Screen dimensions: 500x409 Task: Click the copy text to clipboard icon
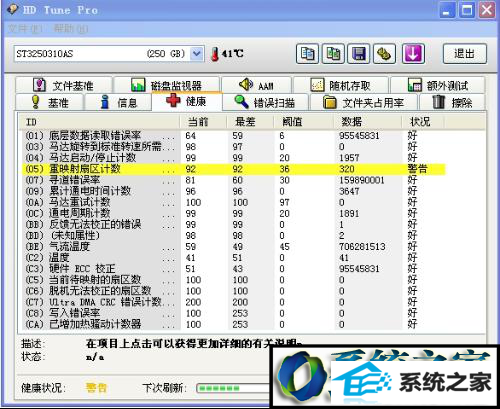307,54
